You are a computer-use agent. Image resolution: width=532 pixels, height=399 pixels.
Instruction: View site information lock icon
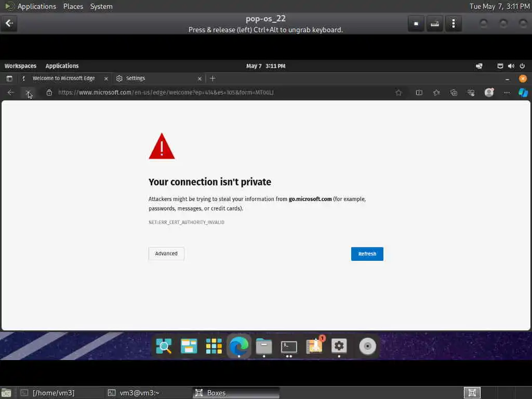pos(49,92)
